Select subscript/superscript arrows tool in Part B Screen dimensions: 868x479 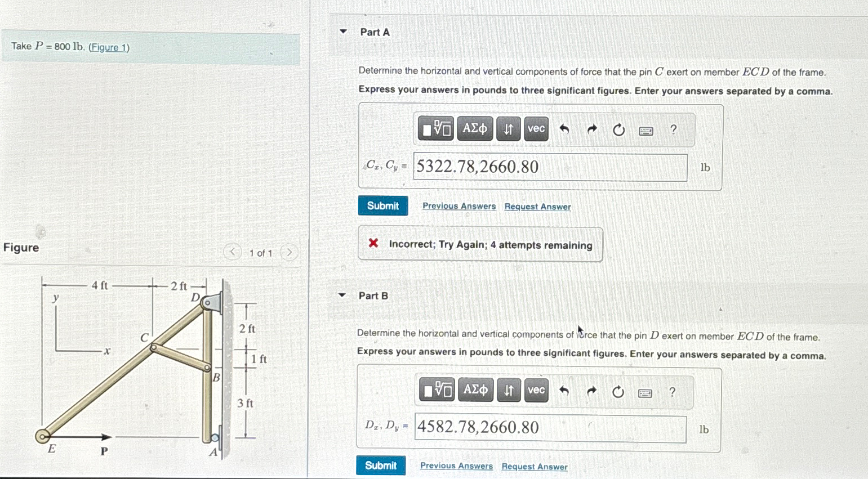pos(509,390)
